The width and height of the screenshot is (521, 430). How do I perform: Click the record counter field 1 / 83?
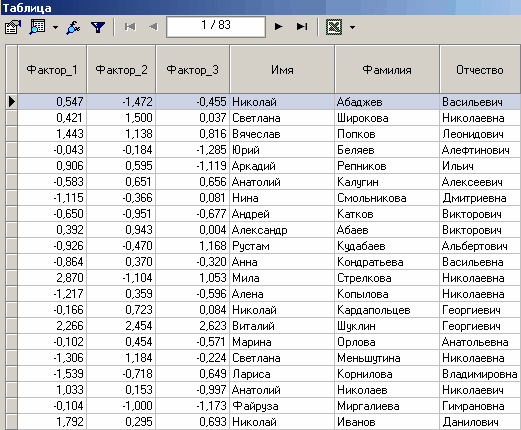coord(216,26)
